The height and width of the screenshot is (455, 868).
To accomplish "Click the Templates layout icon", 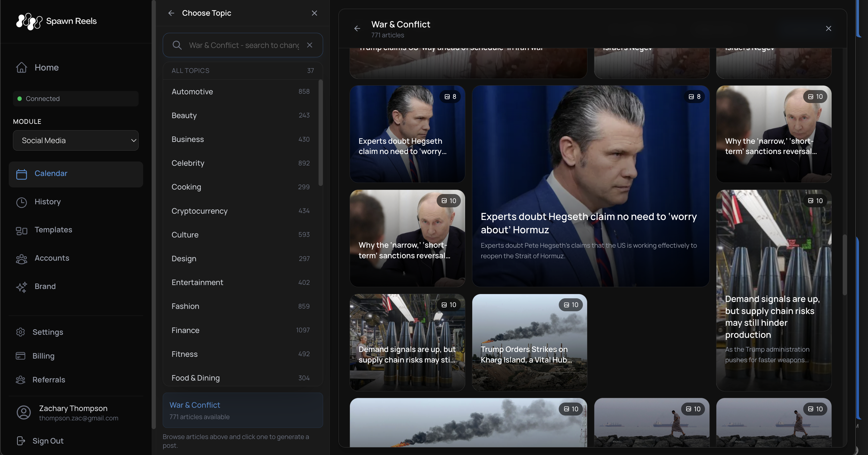I will [21, 231].
